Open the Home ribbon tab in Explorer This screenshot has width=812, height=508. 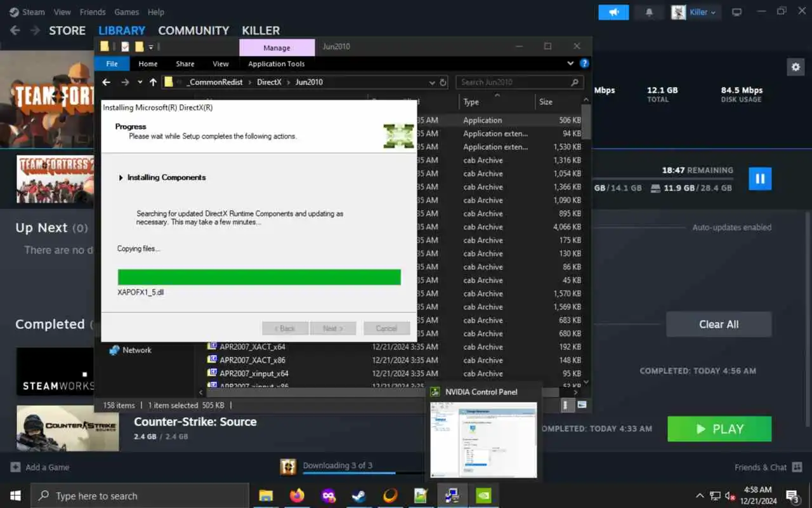tap(148, 63)
